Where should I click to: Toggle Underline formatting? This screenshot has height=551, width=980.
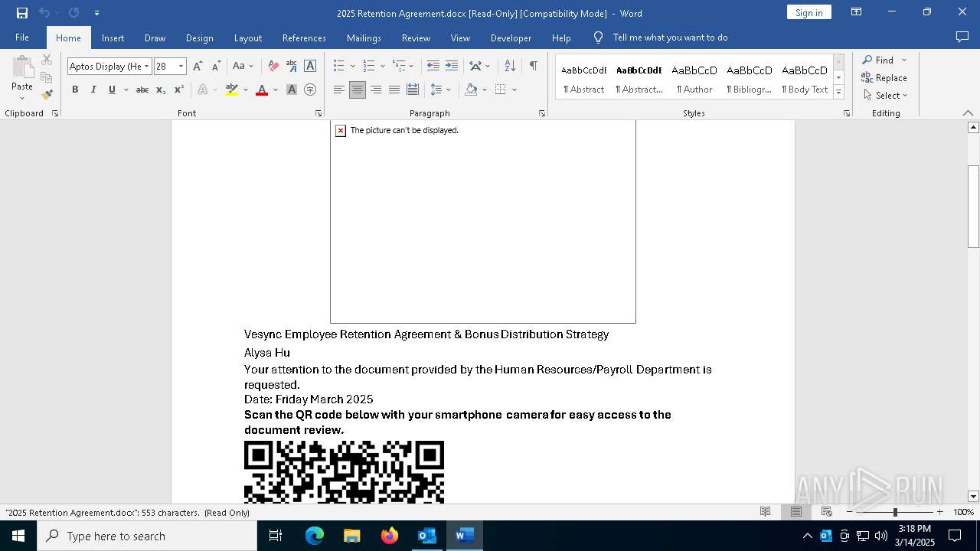point(112,90)
